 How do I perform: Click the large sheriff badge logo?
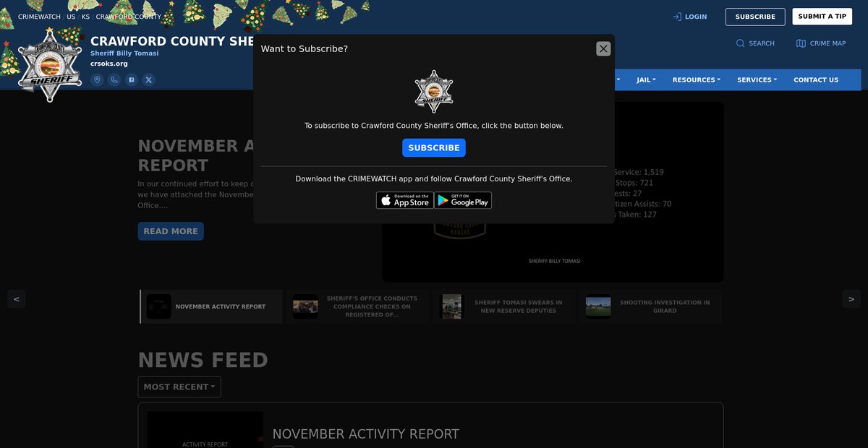click(x=50, y=65)
